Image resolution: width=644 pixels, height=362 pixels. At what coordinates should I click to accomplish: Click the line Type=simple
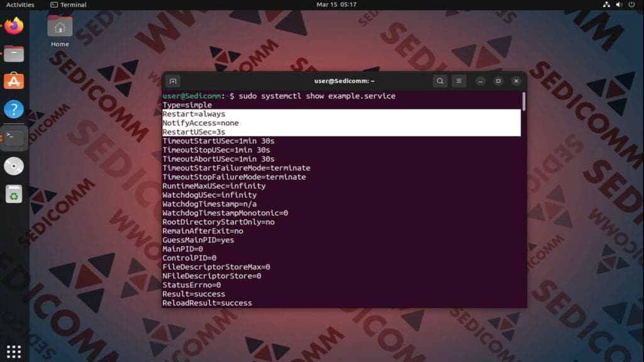tap(187, 105)
